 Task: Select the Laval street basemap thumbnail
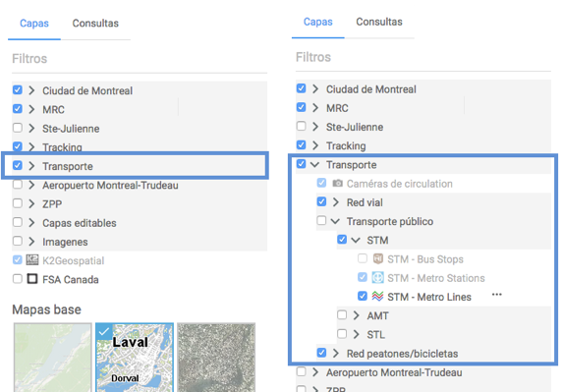(135, 358)
